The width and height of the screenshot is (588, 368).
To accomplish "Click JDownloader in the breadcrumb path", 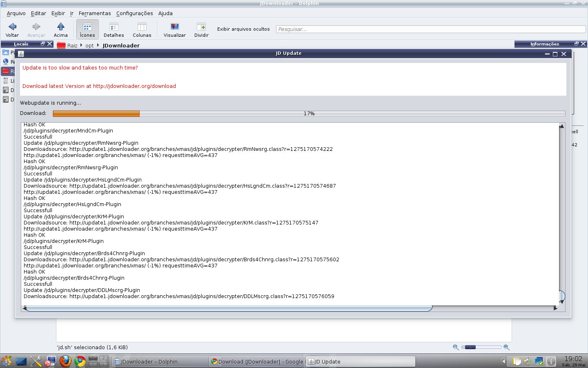I will pyautogui.click(x=121, y=45).
